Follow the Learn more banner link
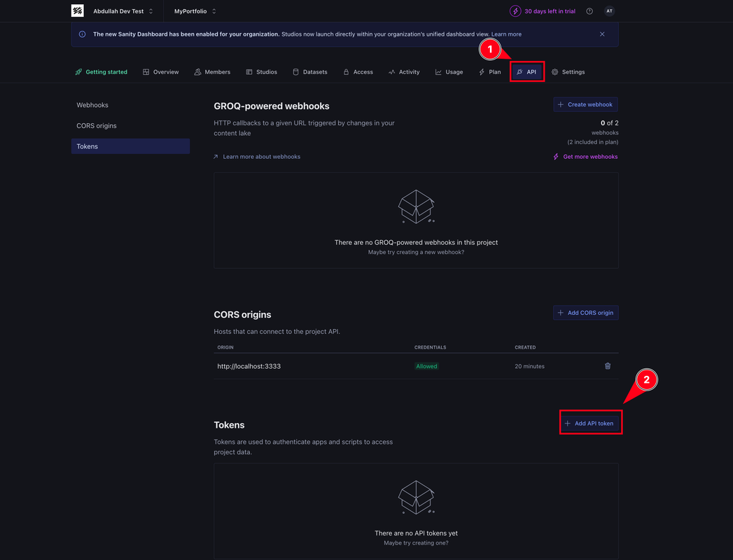Screen dimensions: 733x560 [x=506, y=34]
